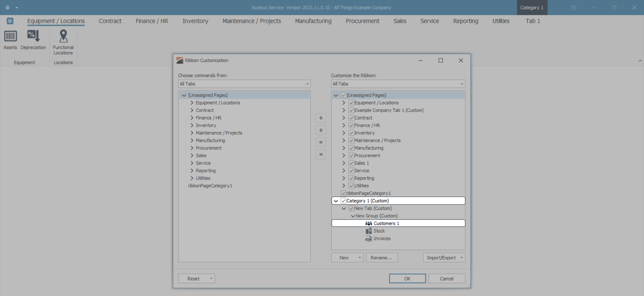Screen dimensions: 644x296
Task: Close the Ribbon Customization dialog
Action: (x=461, y=60)
